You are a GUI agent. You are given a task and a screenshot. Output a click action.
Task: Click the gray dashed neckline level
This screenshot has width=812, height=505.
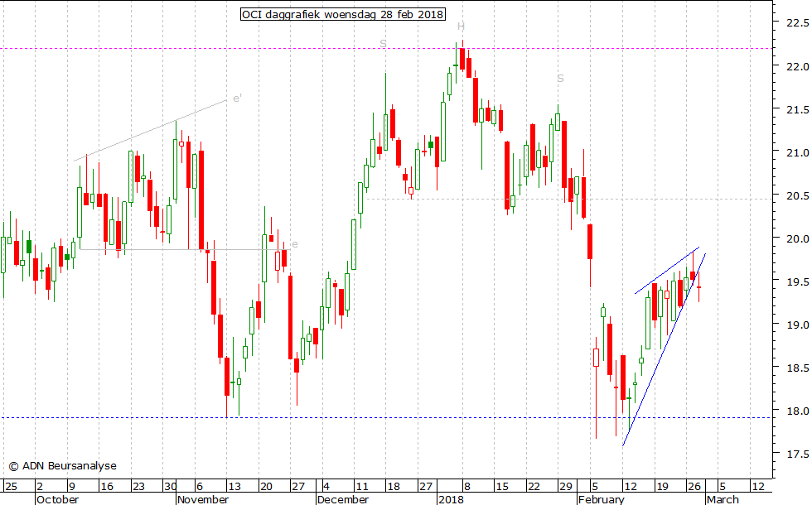tap(570, 200)
